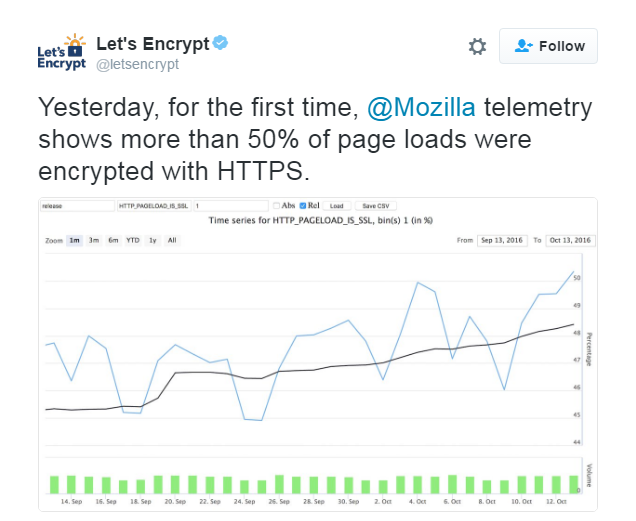636x521 pixels.
Task: Enable the Abs checkbox
Action: [276, 206]
